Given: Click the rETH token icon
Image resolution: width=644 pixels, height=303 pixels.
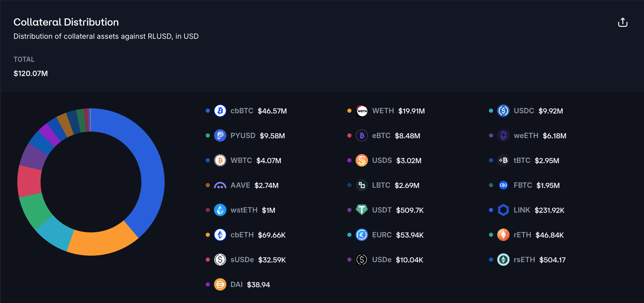Looking at the screenshot, I should (x=503, y=235).
